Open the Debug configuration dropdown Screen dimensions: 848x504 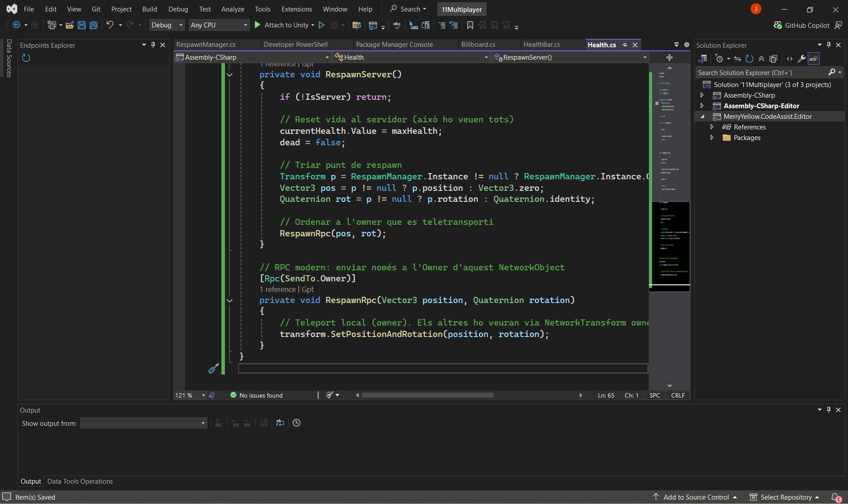point(167,25)
